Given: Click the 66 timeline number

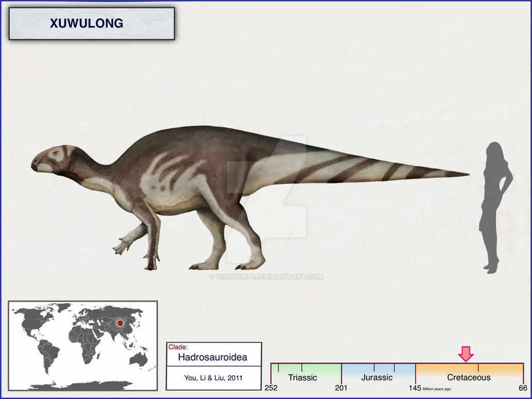Looking at the screenshot, I should tap(523, 388).
